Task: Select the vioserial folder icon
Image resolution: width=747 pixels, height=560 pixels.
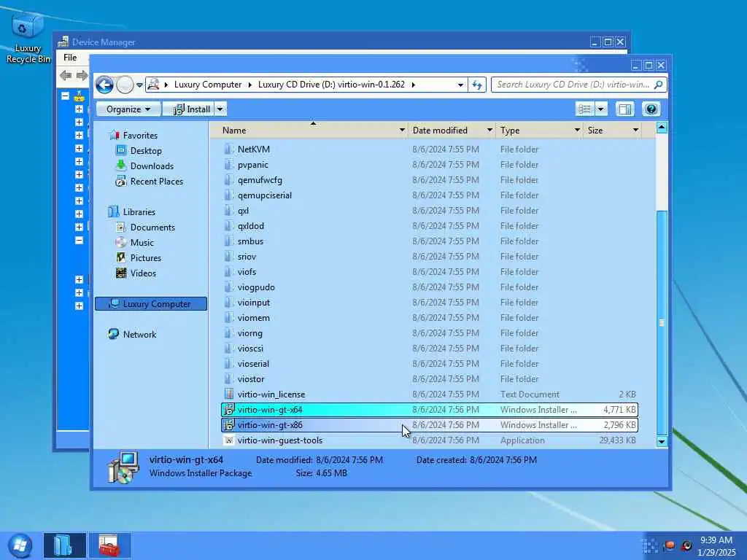Action: pos(229,364)
